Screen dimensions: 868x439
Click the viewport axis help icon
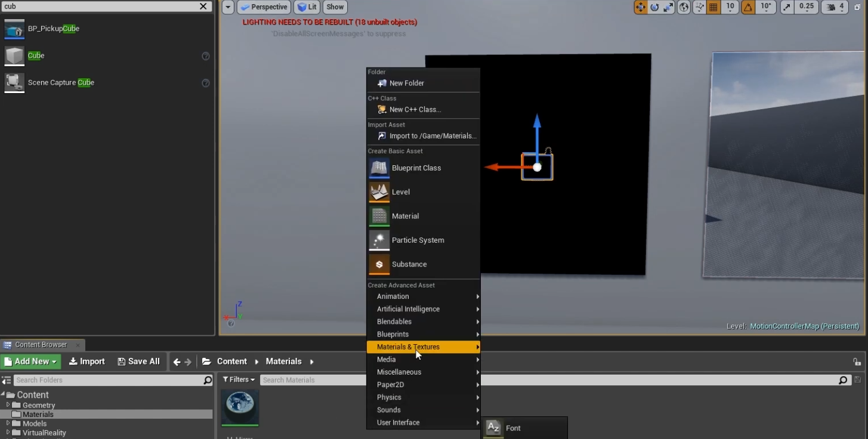tap(231, 323)
